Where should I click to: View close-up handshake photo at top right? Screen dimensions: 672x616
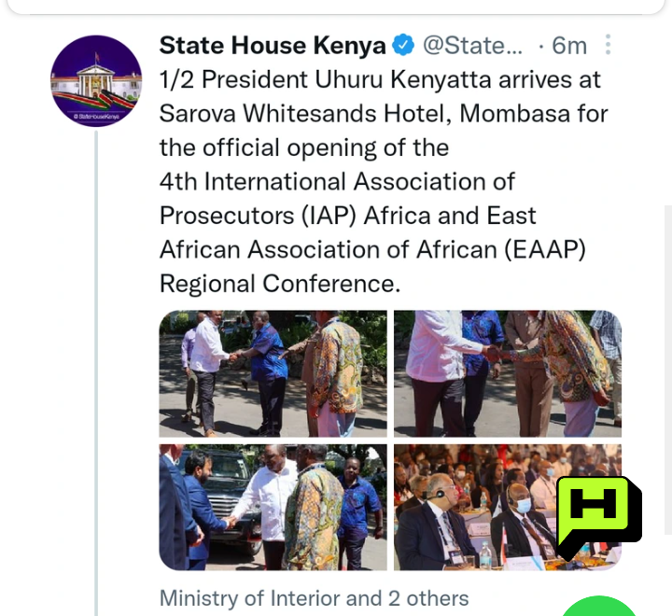click(508, 374)
